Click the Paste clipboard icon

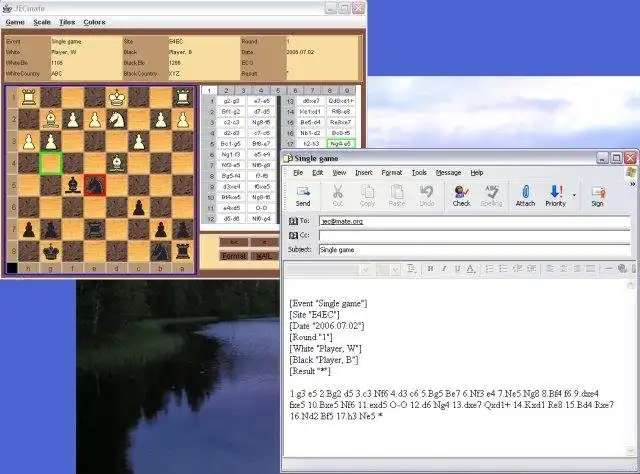pos(397,191)
